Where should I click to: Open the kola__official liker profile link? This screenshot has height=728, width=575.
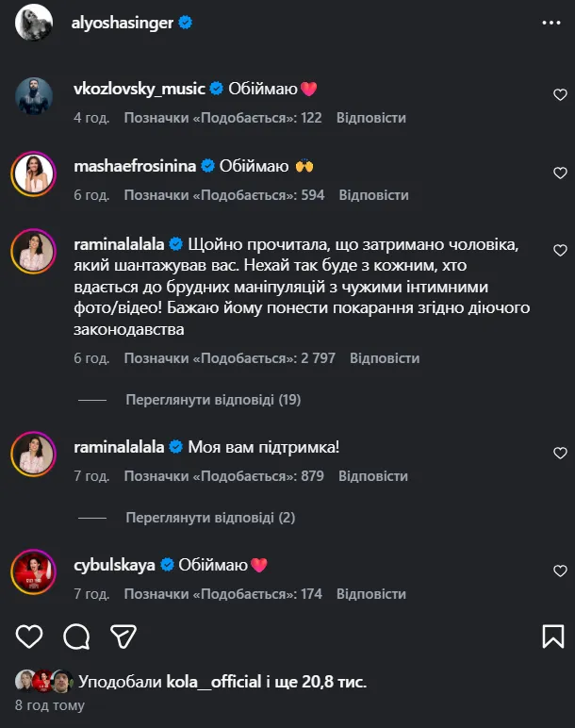tap(213, 681)
